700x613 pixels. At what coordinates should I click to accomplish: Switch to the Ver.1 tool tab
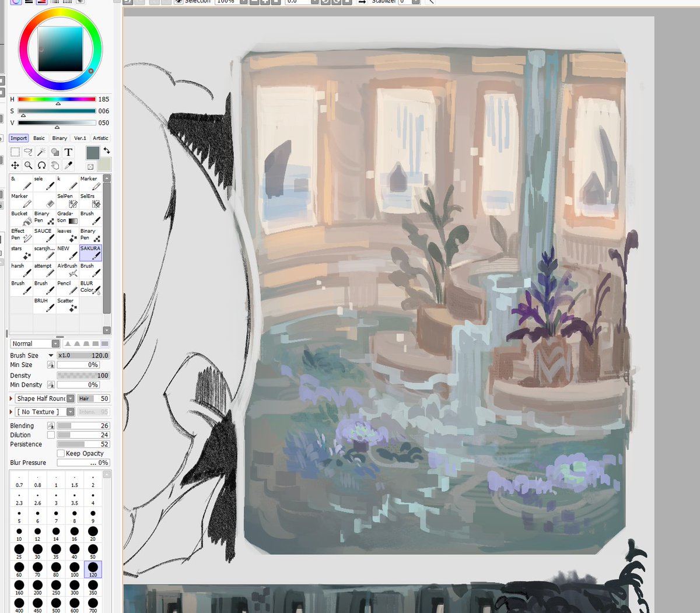[80, 138]
